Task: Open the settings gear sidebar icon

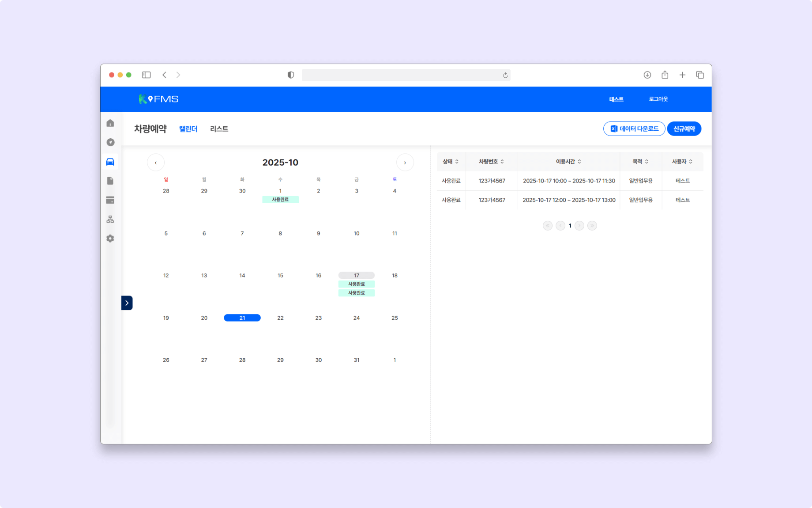Action: pyautogui.click(x=110, y=238)
